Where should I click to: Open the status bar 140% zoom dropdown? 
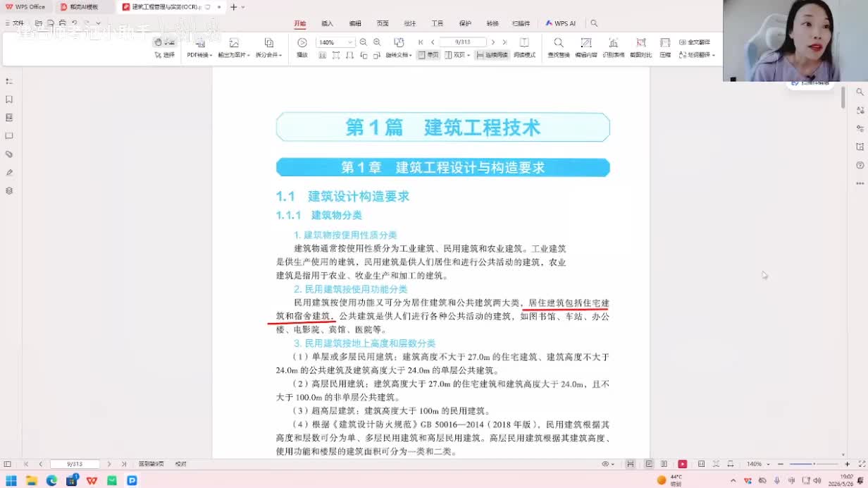point(757,464)
